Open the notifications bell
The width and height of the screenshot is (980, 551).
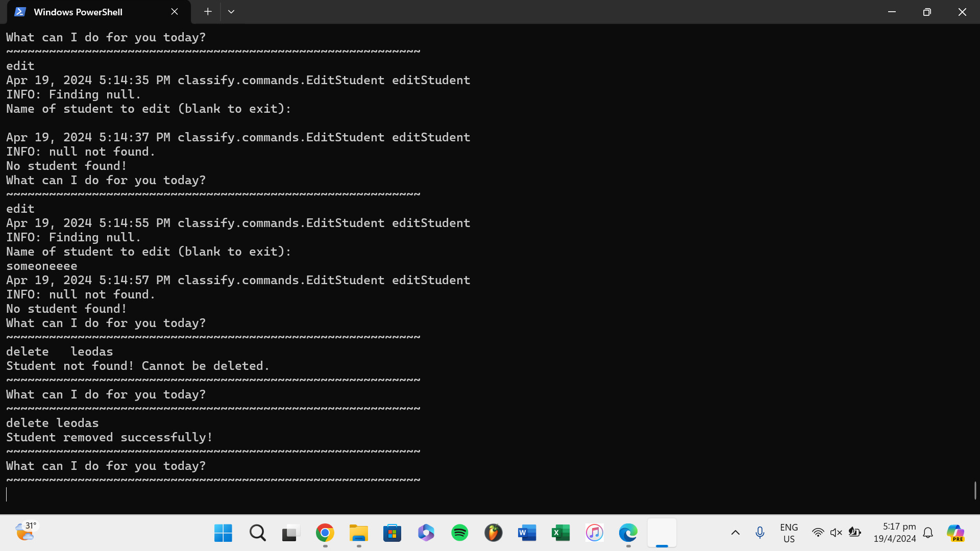click(x=928, y=533)
